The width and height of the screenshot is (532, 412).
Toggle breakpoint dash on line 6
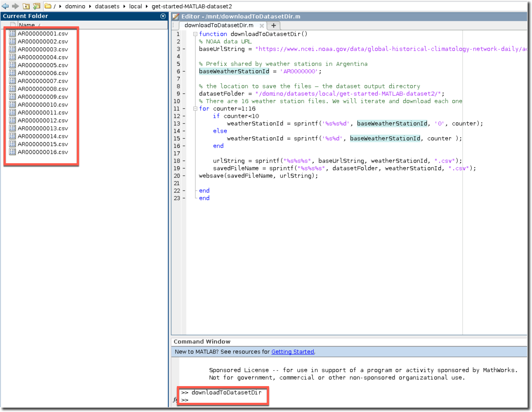click(x=184, y=71)
